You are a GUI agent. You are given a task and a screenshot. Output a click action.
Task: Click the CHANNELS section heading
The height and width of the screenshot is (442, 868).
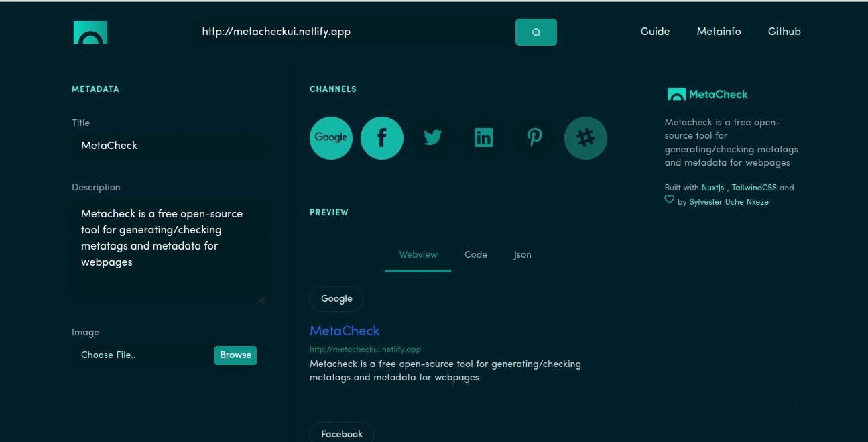(x=333, y=89)
